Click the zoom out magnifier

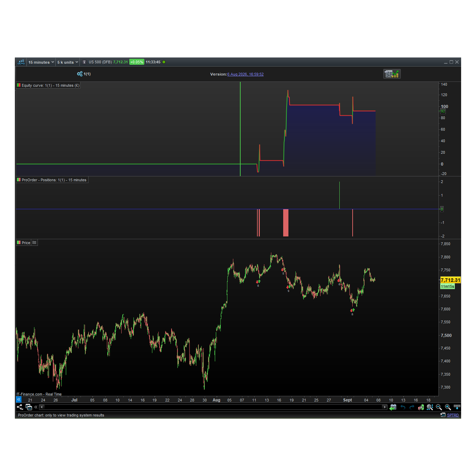439,407
